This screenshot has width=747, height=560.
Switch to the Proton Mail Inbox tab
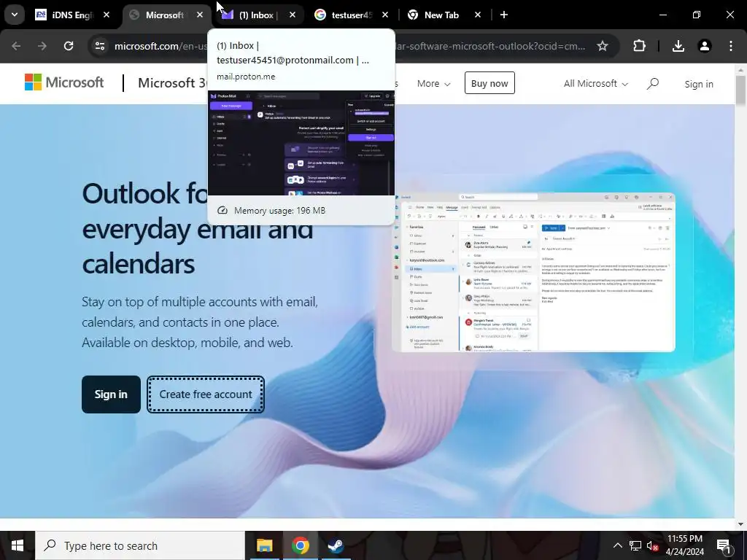point(258,15)
